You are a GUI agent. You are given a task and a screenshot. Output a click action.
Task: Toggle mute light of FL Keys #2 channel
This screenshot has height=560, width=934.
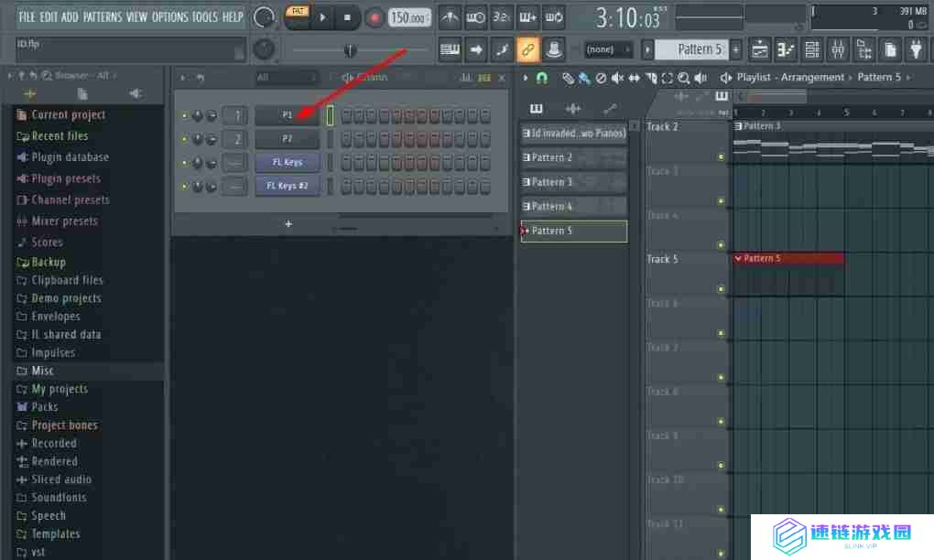pos(184,187)
